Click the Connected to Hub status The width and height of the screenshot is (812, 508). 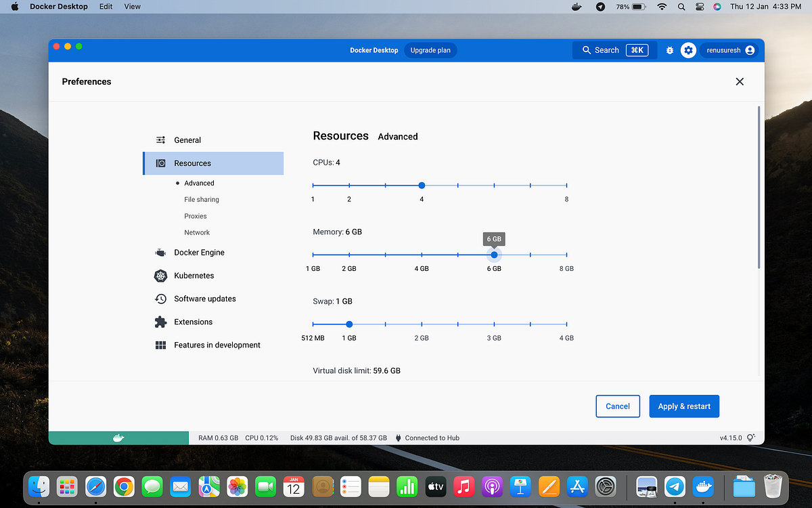pyautogui.click(x=427, y=438)
